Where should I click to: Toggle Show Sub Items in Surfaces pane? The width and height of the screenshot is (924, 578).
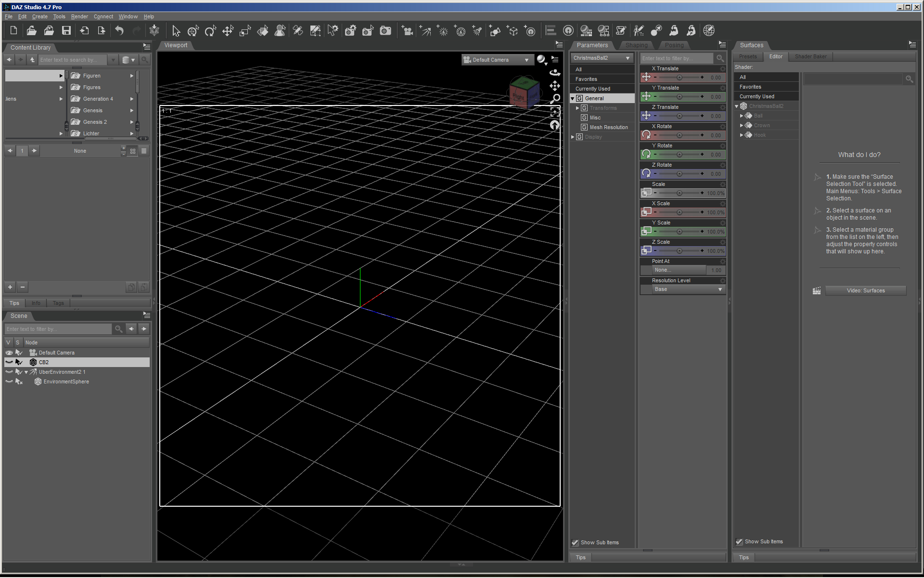coord(739,542)
